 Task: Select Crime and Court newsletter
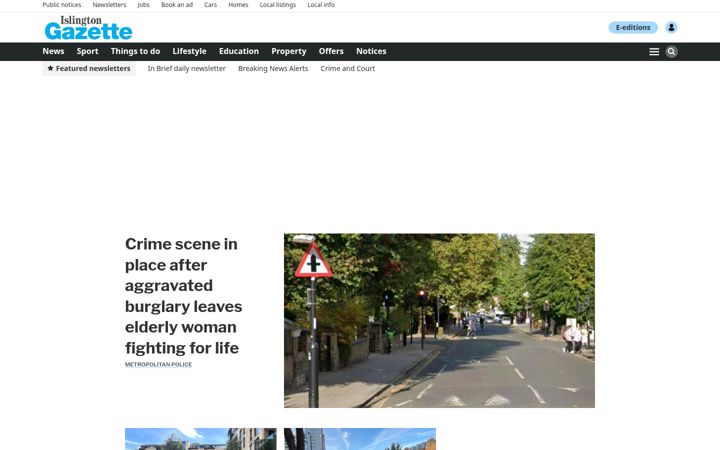348,68
